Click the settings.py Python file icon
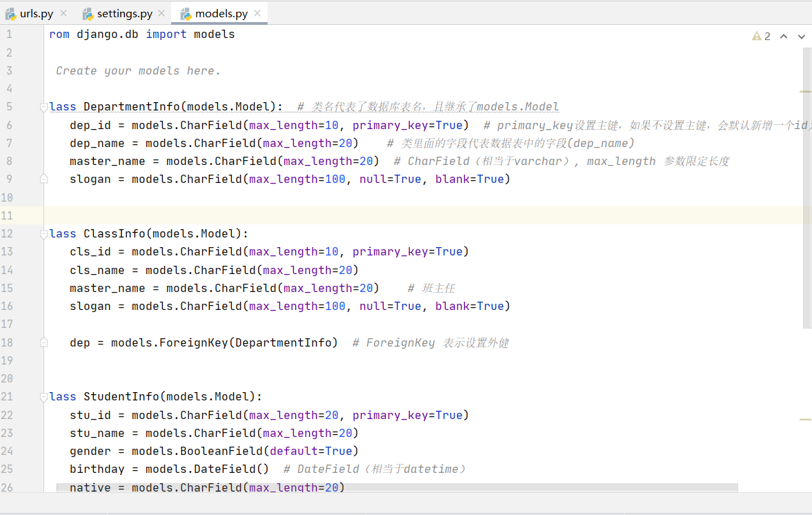This screenshot has width=812, height=515. (x=88, y=14)
